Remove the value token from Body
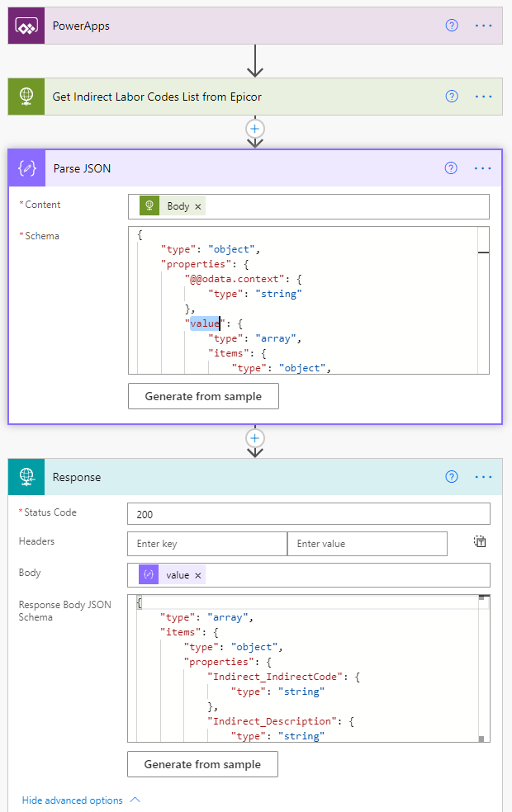 coord(197,575)
